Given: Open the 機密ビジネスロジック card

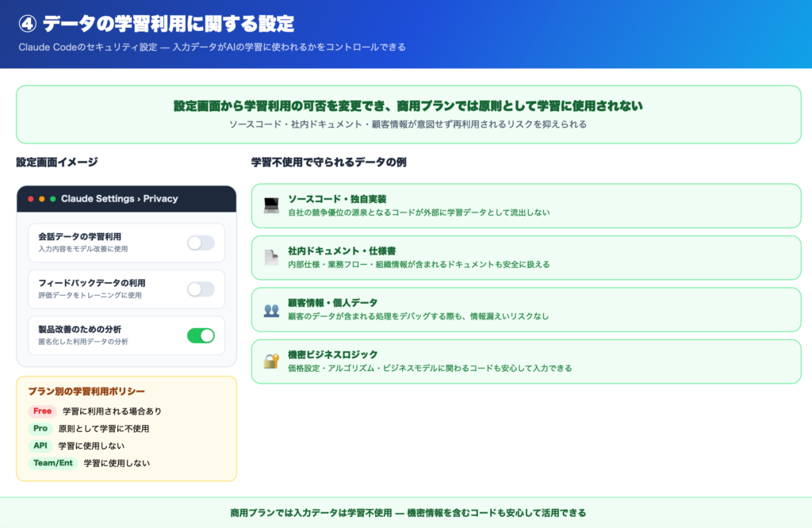Looking at the screenshot, I should pos(526,361).
